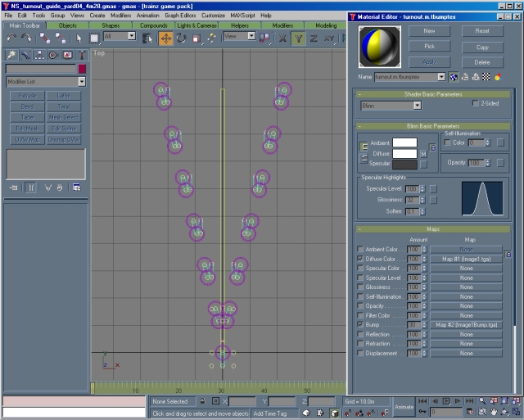Select the Unlink selection tool
This screenshot has height=420, width=524.
(61, 38)
